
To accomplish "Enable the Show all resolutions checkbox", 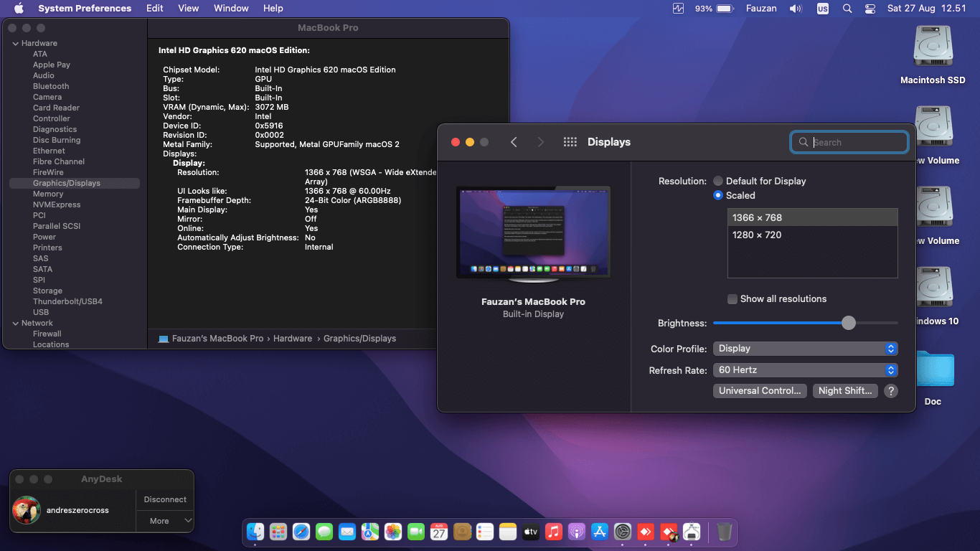I will (732, 299).
